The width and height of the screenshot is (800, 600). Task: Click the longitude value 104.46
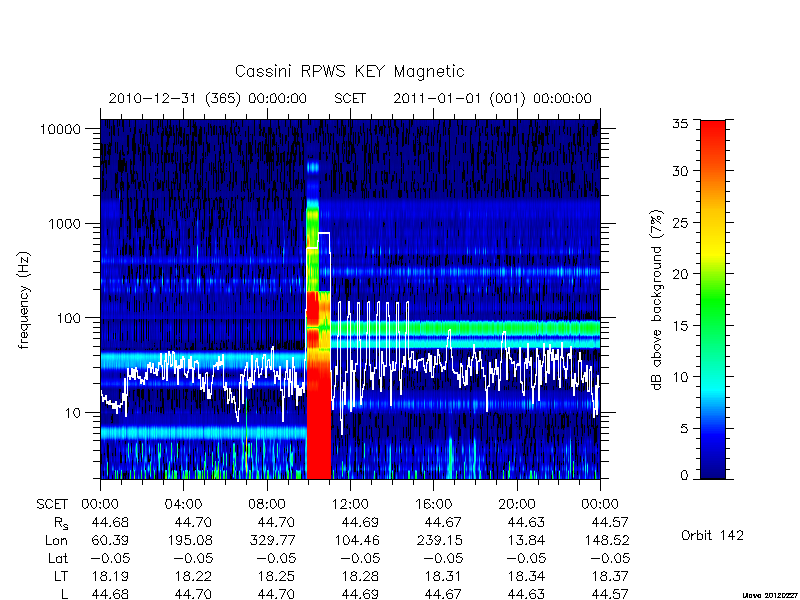tap(357, 540)
